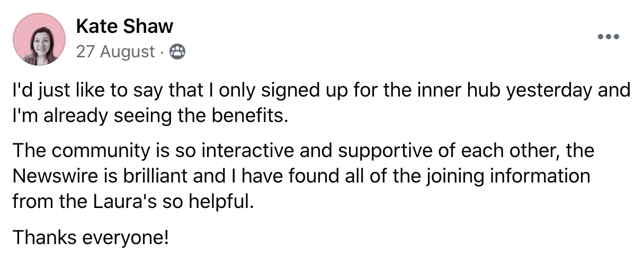Open the three-dot post options menu
The height and width of the screenshot is (260, 644).
[x=608, y=37]
